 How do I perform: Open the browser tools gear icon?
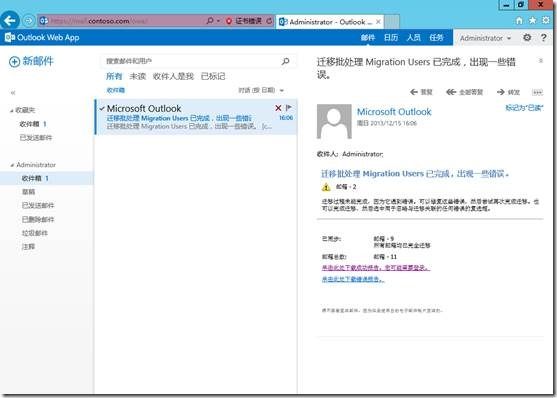pos(546,21)
